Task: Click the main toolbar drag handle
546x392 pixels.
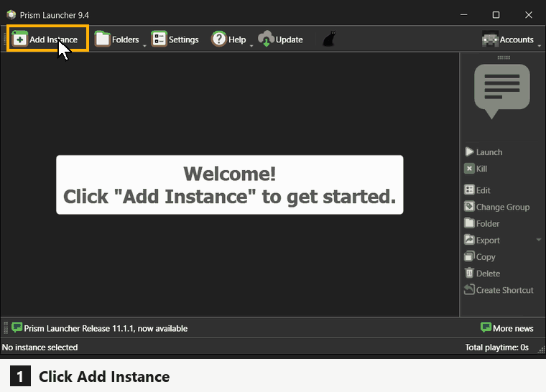Action: (x=4, y=39)
